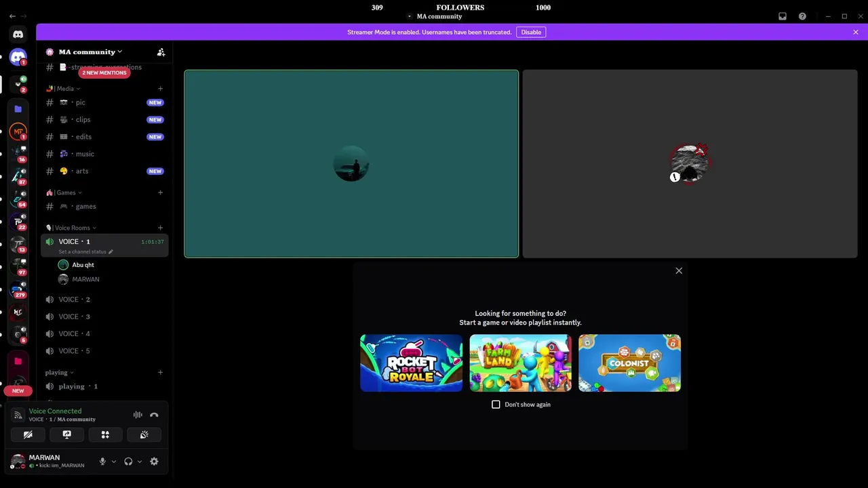Collapse the Media category
This screenshot has width=868, height=488.
point(63,89)
